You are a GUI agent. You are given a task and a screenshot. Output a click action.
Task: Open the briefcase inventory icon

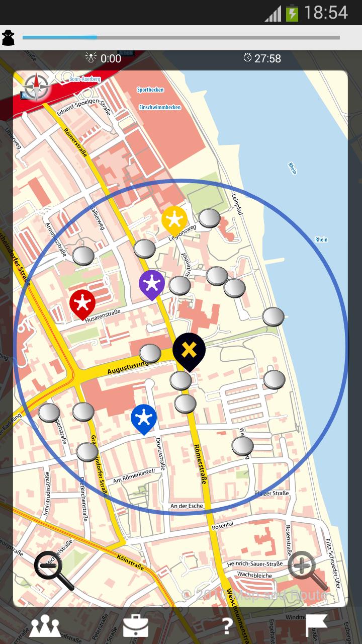click(136, 626)
